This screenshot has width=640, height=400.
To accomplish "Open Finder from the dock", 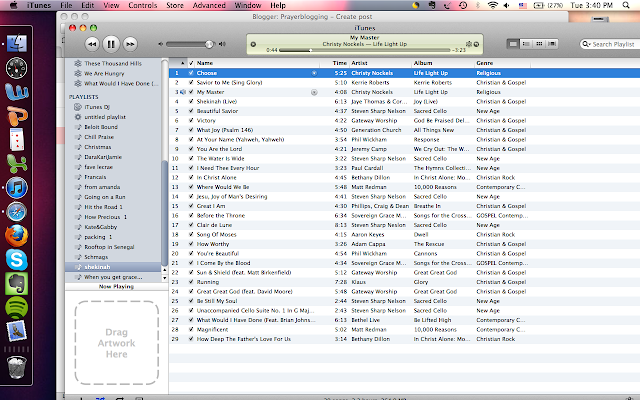I will tap(16, 43).
